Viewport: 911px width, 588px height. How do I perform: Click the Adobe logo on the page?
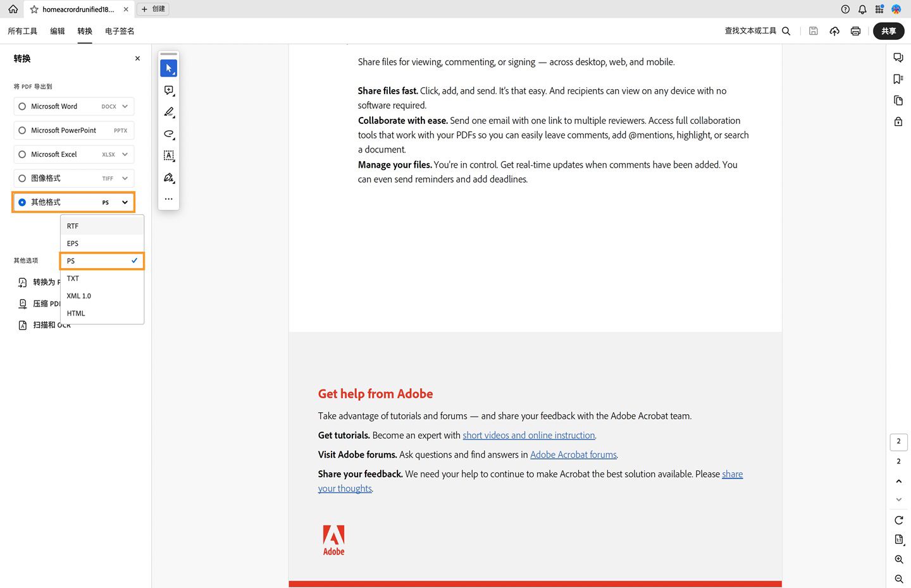tap(333, 540)
